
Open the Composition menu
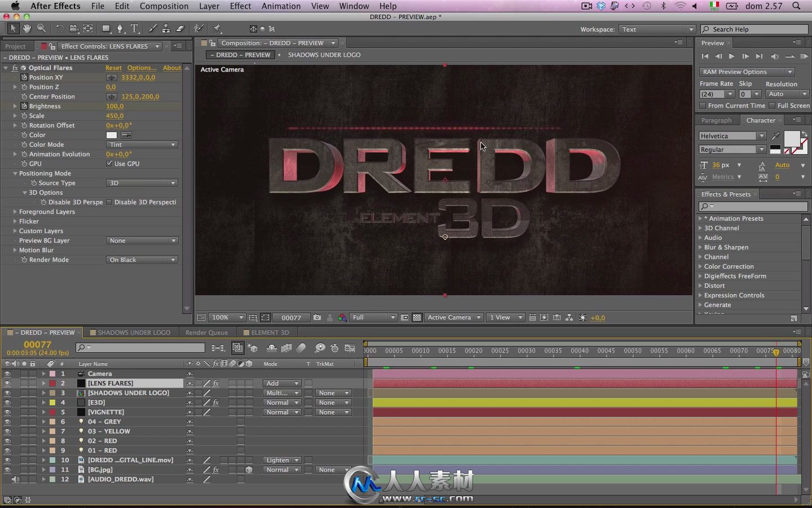pos(164,6)
